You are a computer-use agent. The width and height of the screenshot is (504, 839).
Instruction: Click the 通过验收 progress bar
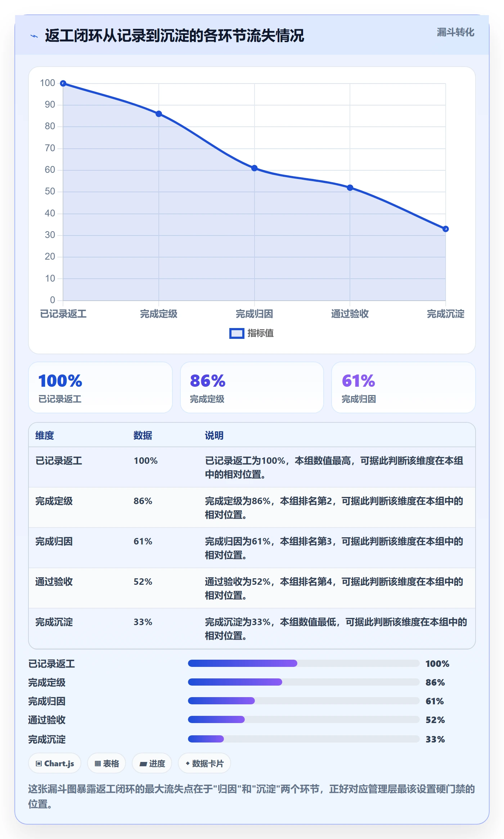(x=303, y=719)
